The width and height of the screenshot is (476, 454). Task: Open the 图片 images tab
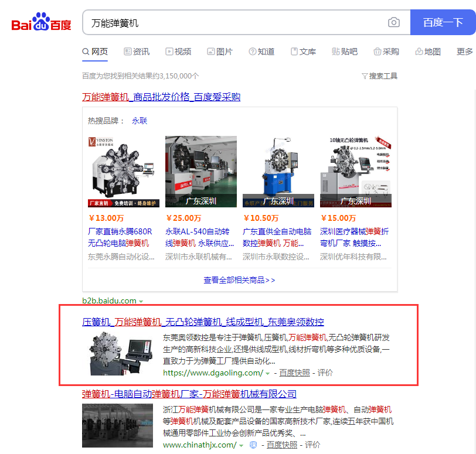click(219, 52)
